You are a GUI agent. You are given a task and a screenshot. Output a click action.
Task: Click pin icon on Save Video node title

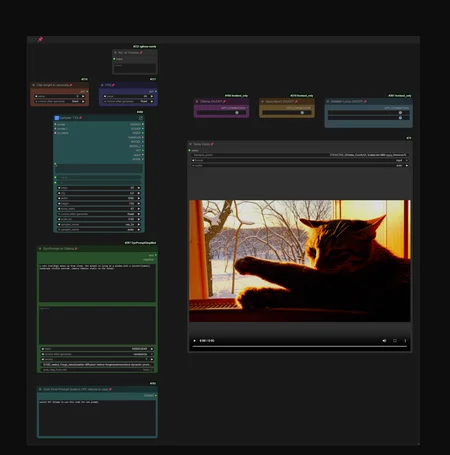click(x=212, y=144)
